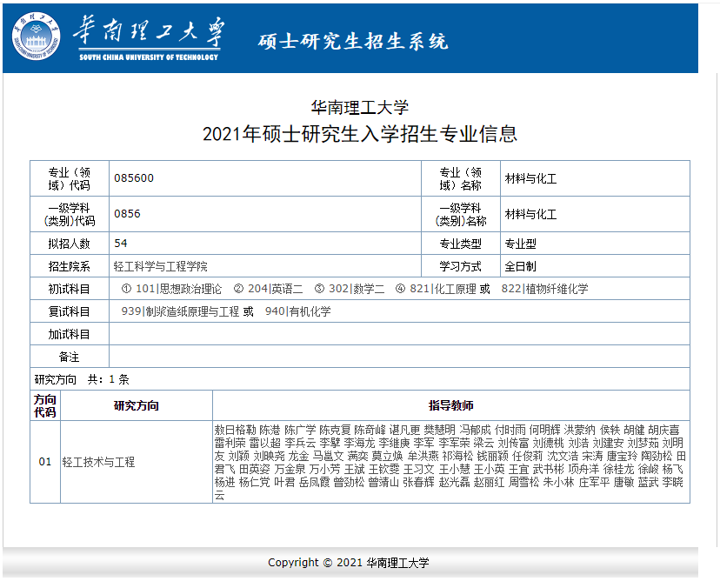Click exam subject 821|化工原理
Image resolution: width=720 pixels, height=588 pixels.
pos(443,289)
